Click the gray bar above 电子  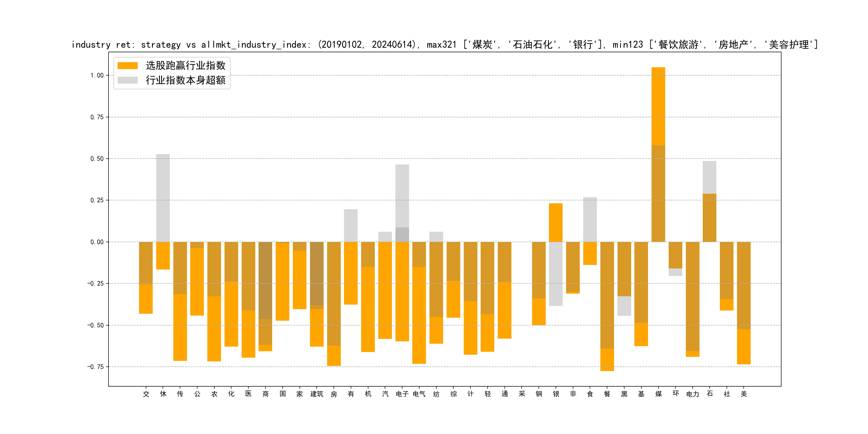coord(402,196)
